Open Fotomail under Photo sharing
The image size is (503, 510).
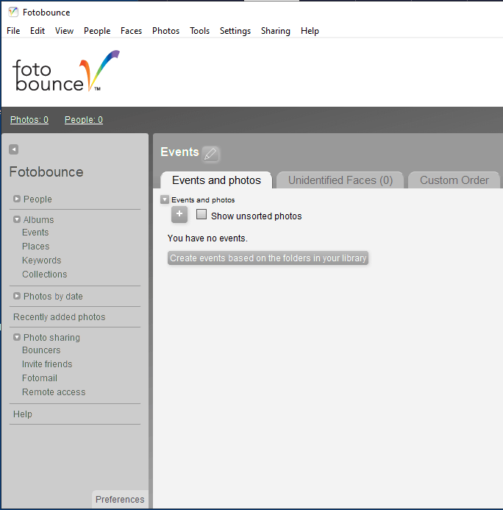(40, 378)
